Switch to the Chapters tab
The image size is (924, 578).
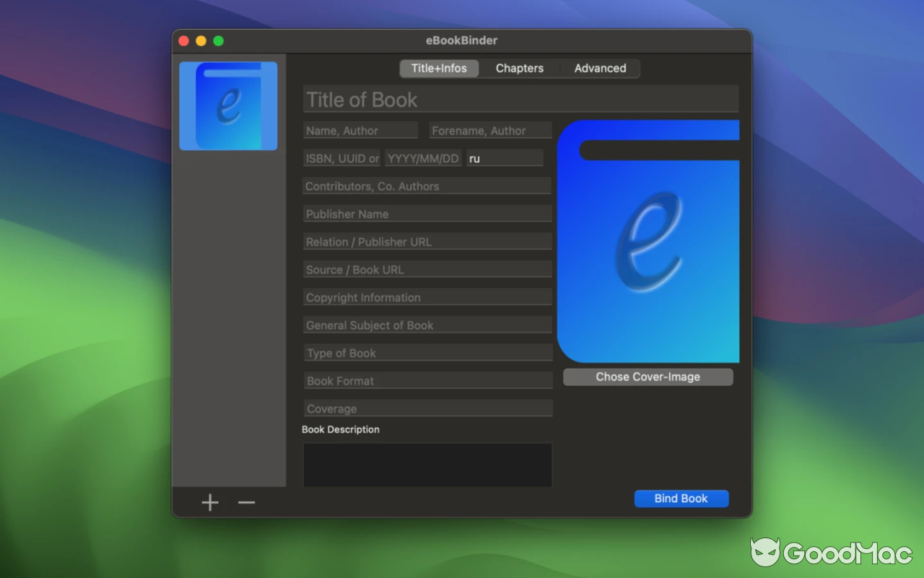519,68
